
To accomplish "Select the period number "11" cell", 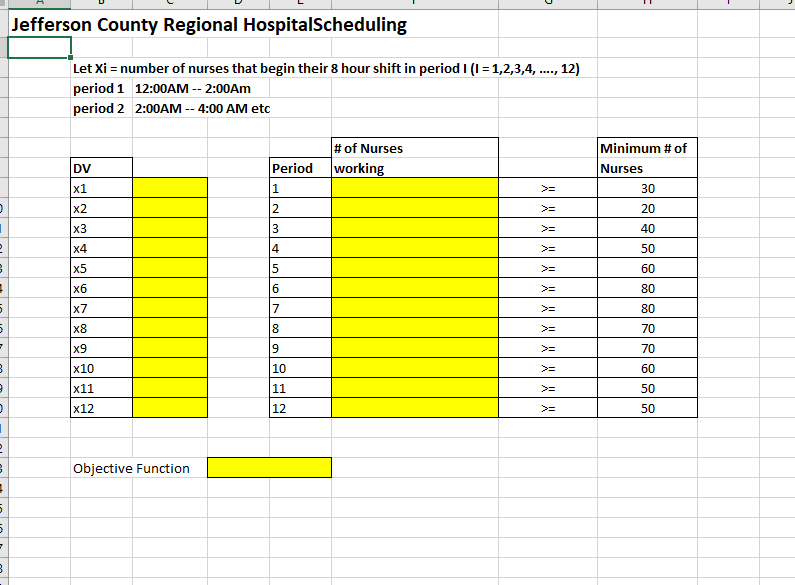I will (x=300, y=388).
